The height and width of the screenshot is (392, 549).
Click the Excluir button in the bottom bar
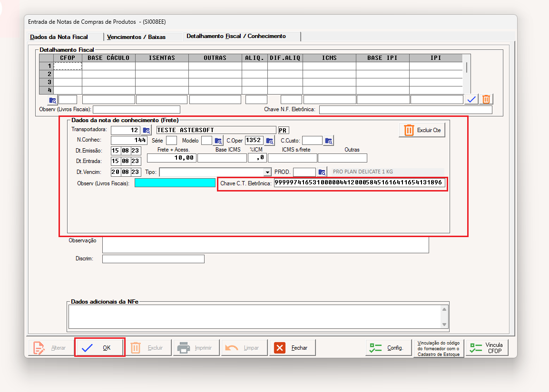[148, 348]
